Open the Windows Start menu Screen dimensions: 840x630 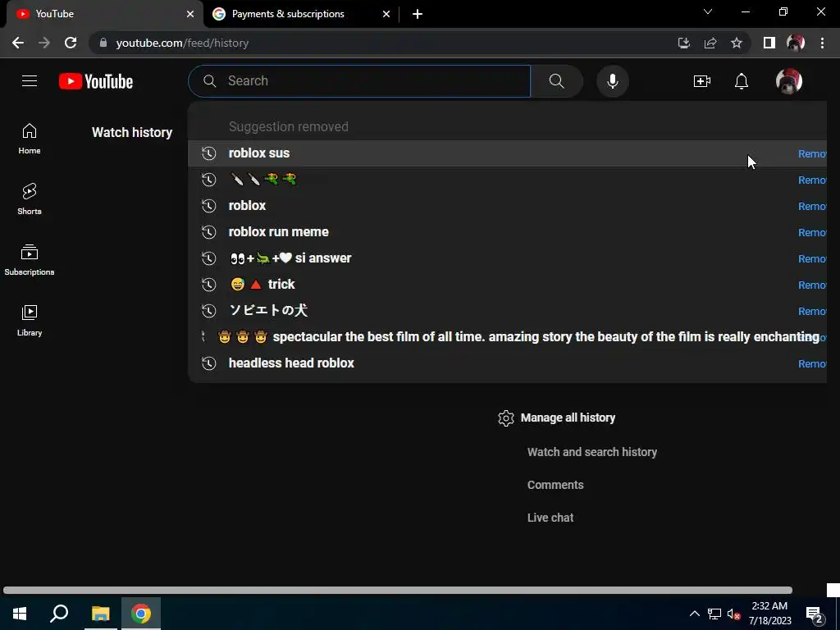click(20, 614)
